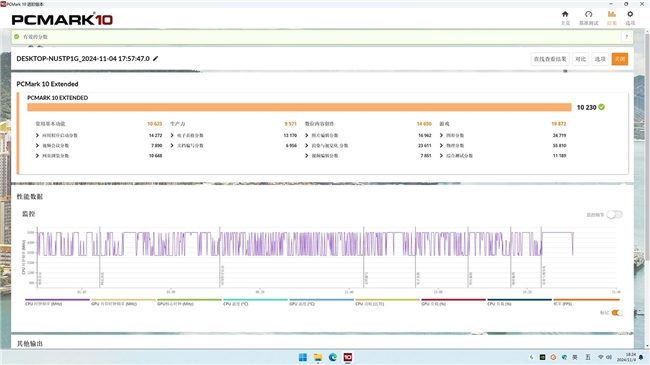The width and height of the screenshot is (650, 365).
Task: Click the PCMark 10 logo
Action: [62, 19]
